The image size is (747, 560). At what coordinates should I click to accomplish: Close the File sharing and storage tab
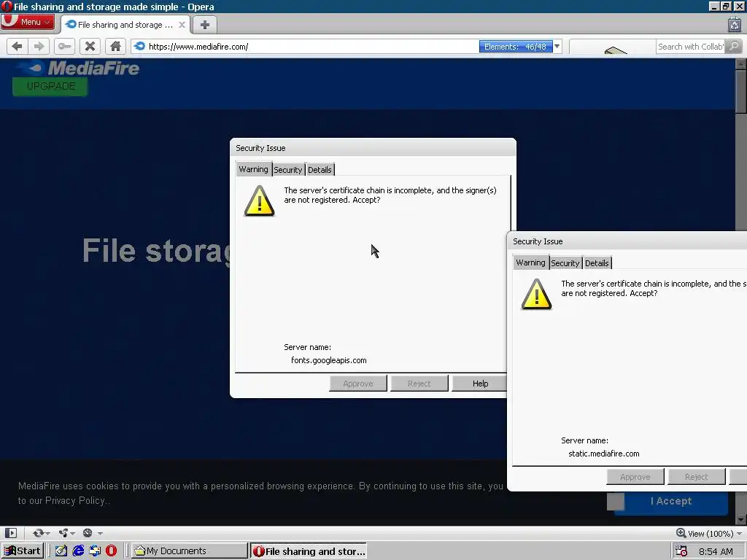[182, 25]
